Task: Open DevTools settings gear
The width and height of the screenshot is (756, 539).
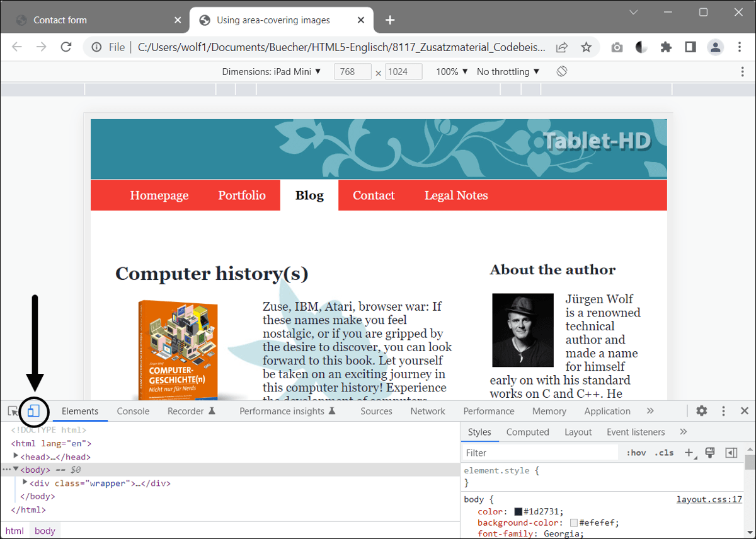Action: pos(701,411)
